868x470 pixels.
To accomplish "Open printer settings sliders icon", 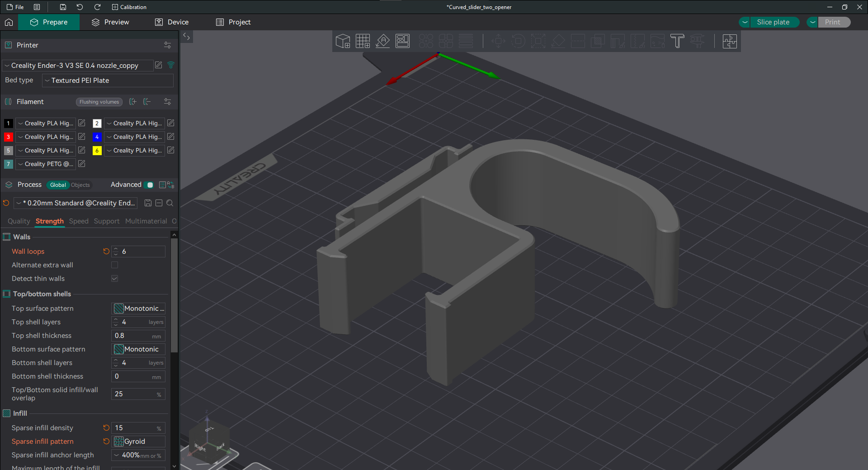I will pyautogui.click(x=167, y=45).
